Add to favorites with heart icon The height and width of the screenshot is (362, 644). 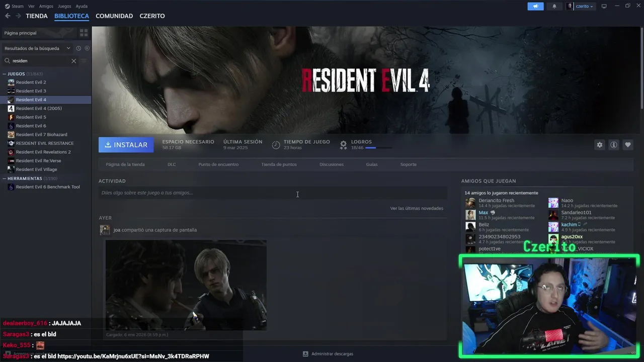[627, 145]
